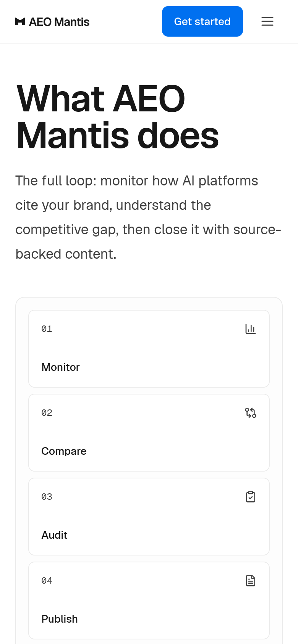This screenshot has width=298, height=644.
Task: Click the AEO Mantis logo mark
Action: tap(20, 22)
